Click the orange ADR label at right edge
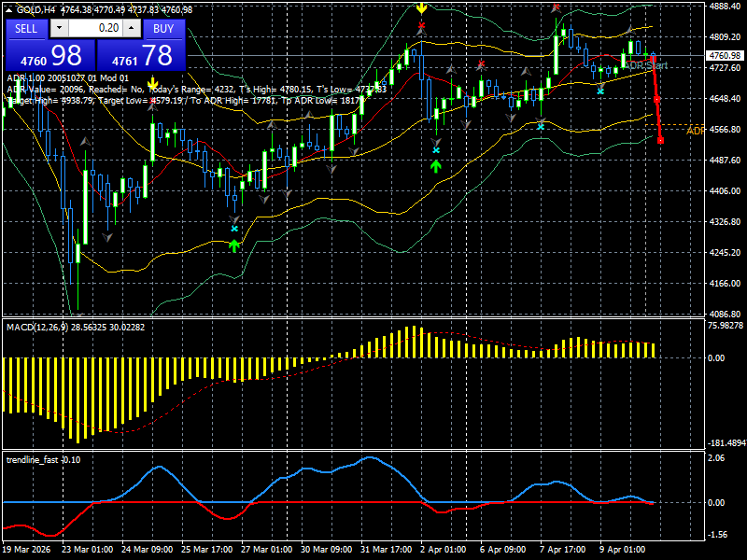Screen dimensions: 747x560 pos(695,131)
